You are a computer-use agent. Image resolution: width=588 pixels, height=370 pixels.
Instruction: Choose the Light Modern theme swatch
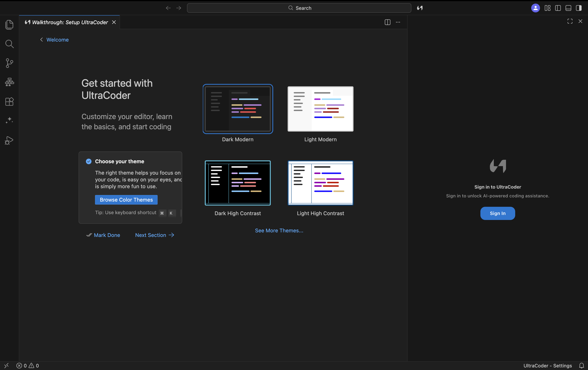[320, 109]
